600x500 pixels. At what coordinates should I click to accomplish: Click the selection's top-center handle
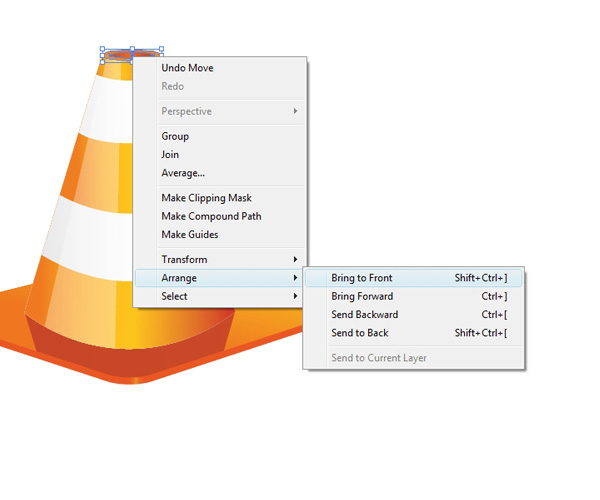point(132,49)
